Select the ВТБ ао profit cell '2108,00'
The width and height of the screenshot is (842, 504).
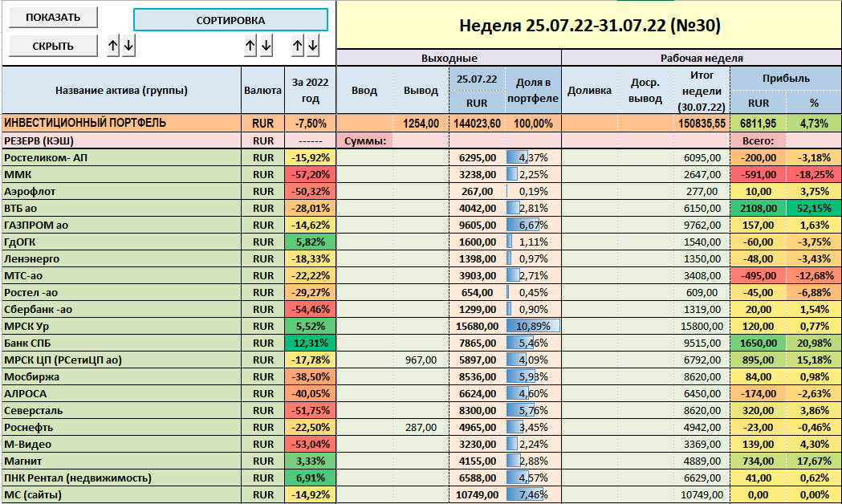pos(758,208)
